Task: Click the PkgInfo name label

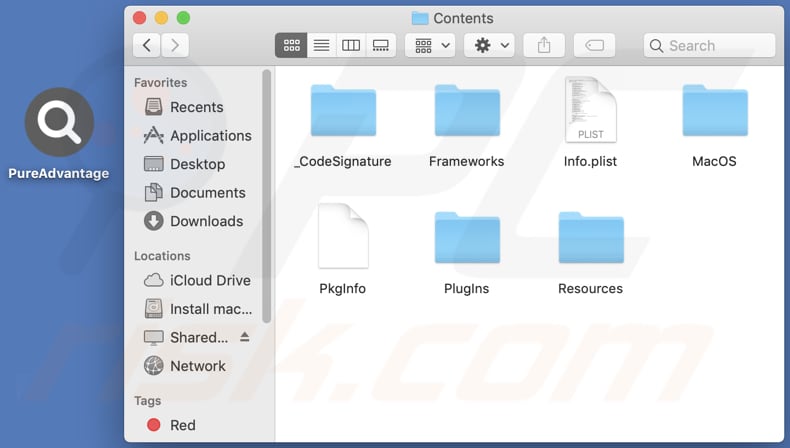Action: pos(343,289)
